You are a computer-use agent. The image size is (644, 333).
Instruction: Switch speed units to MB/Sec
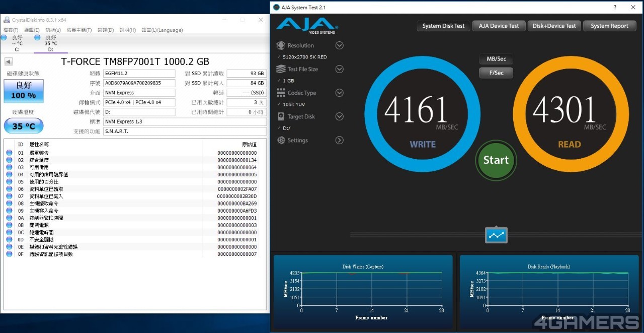pyautogui.click(x=496, y=59)
